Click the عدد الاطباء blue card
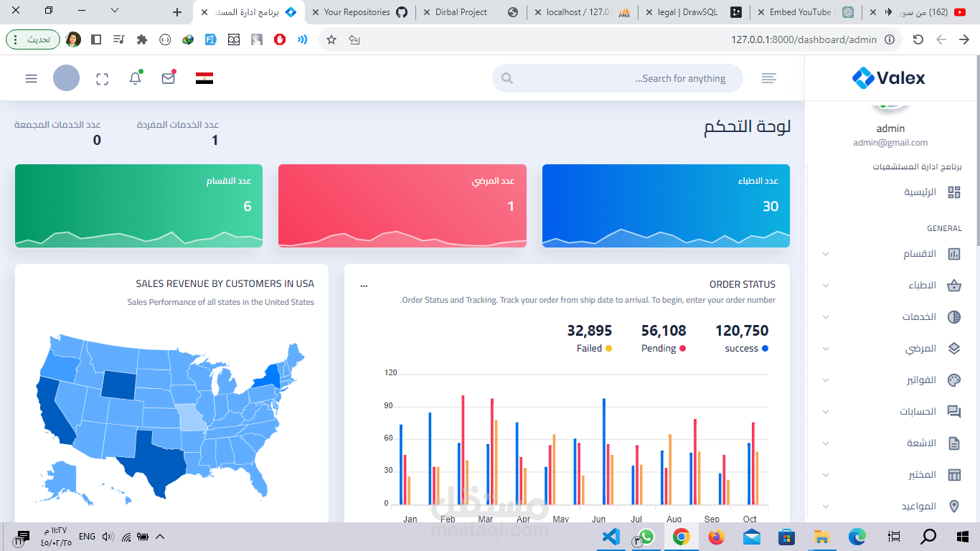This screenshot has height=551, width=980. [x=666, y=206]
